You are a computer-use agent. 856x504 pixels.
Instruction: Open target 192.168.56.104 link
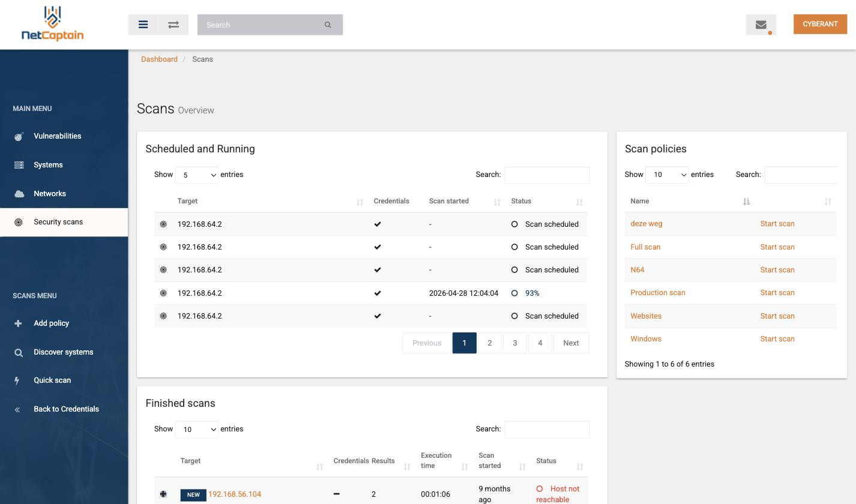(x=235, y=494)
